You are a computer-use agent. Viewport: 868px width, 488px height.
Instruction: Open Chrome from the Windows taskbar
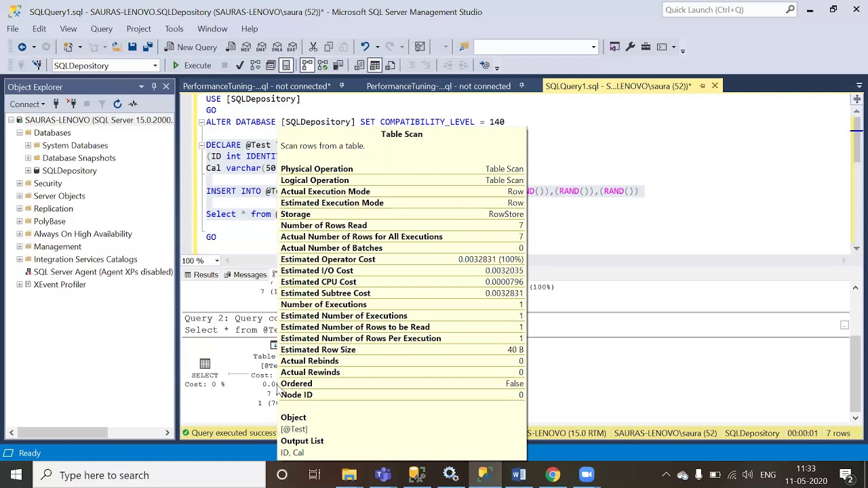pos(553,474)
